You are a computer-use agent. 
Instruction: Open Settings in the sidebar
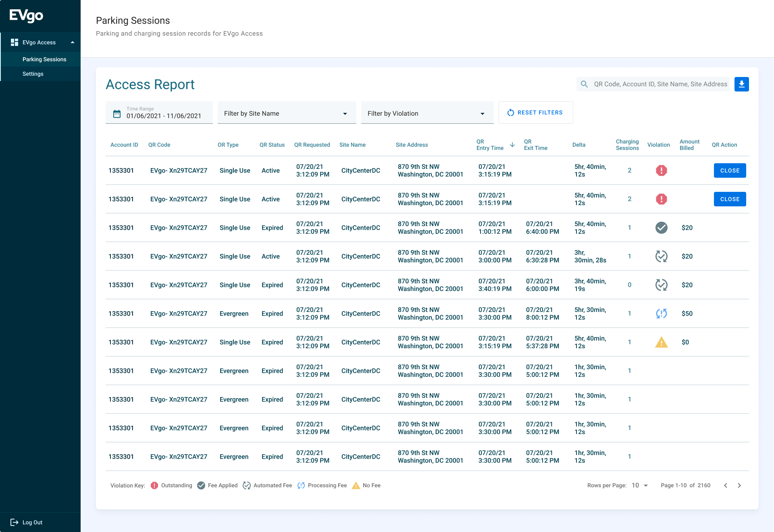pyautogui.click(x=33, y=74)
